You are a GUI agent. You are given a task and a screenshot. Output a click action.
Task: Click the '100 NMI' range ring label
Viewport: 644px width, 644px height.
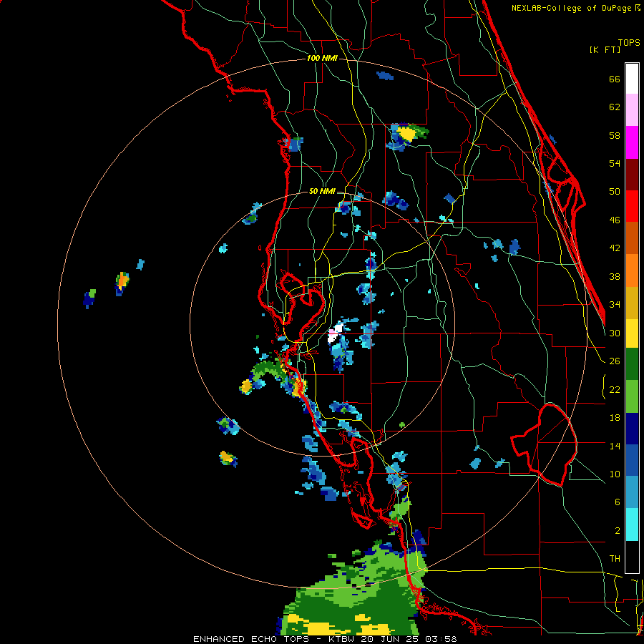click(x=322, y=59)
